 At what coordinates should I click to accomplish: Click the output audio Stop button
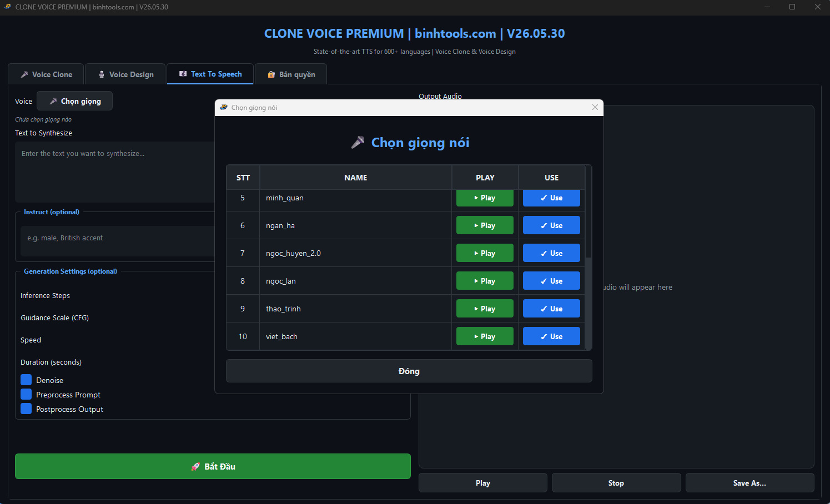click(x=616, y=483)
